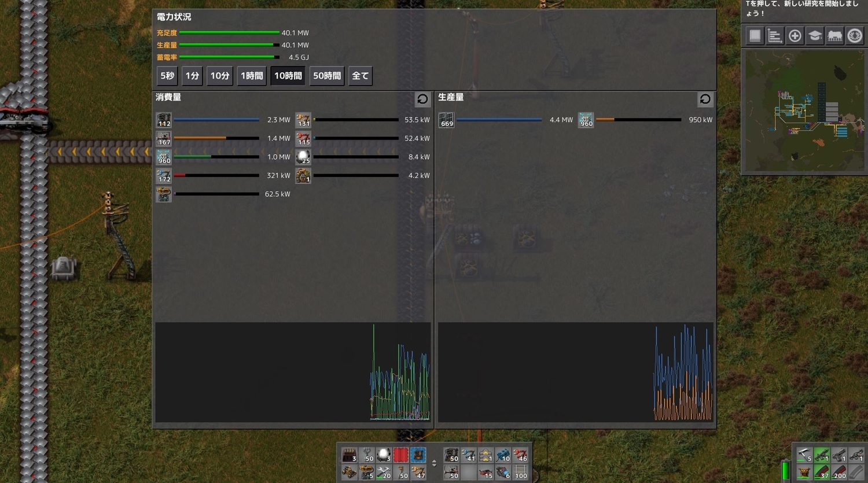Open the trains overview button
The image size is (868, 483).
[835, 36]
